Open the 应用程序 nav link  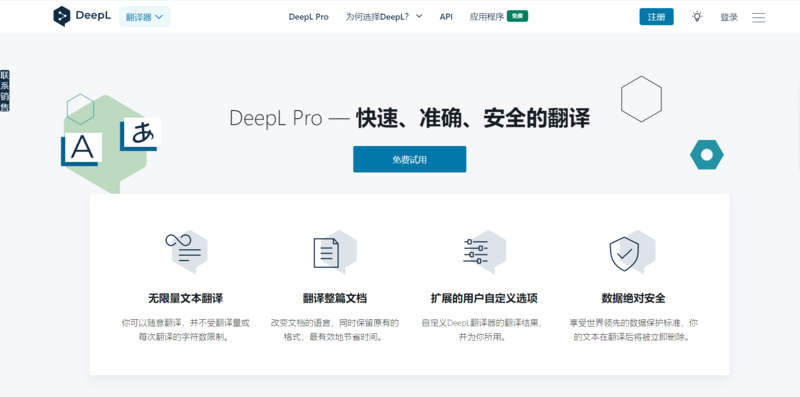pos(487,16)
